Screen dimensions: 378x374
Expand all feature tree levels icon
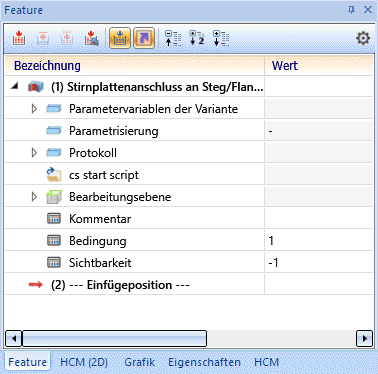click(x=221, y=38)
